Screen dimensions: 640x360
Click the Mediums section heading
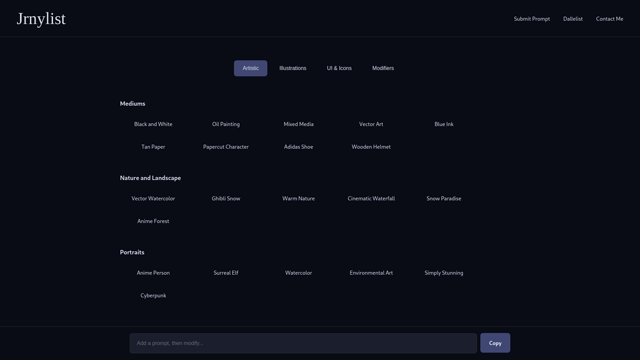132,104
